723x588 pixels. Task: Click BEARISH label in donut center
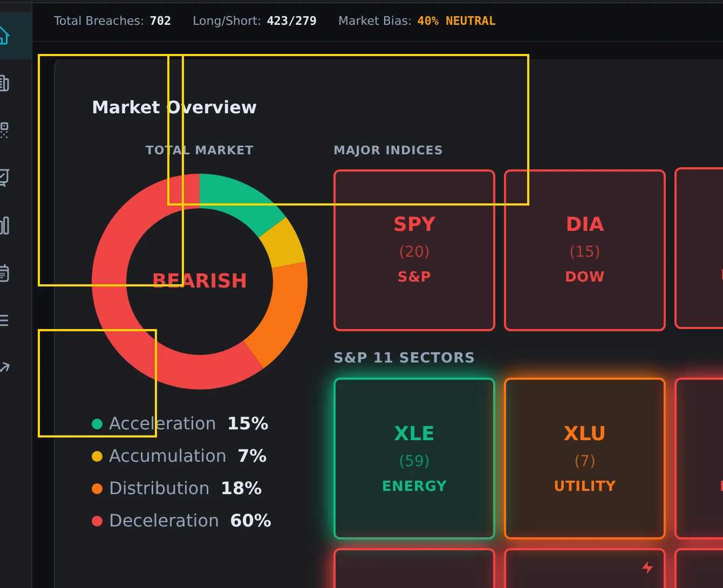pyautogui.click(x=200, y=281)
